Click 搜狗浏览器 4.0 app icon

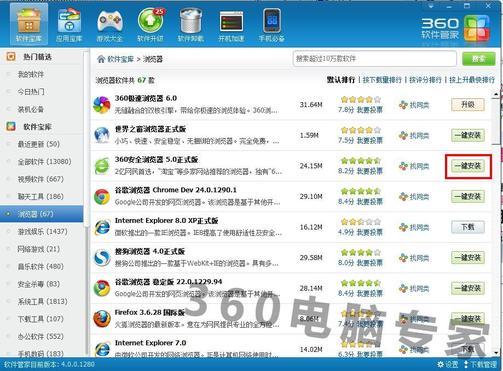pos(102,258)
